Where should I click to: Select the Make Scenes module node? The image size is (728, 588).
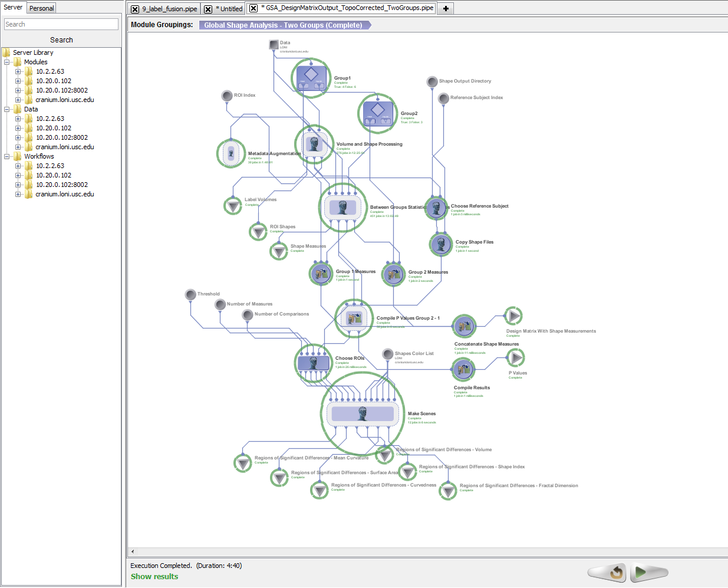point(363,413)
